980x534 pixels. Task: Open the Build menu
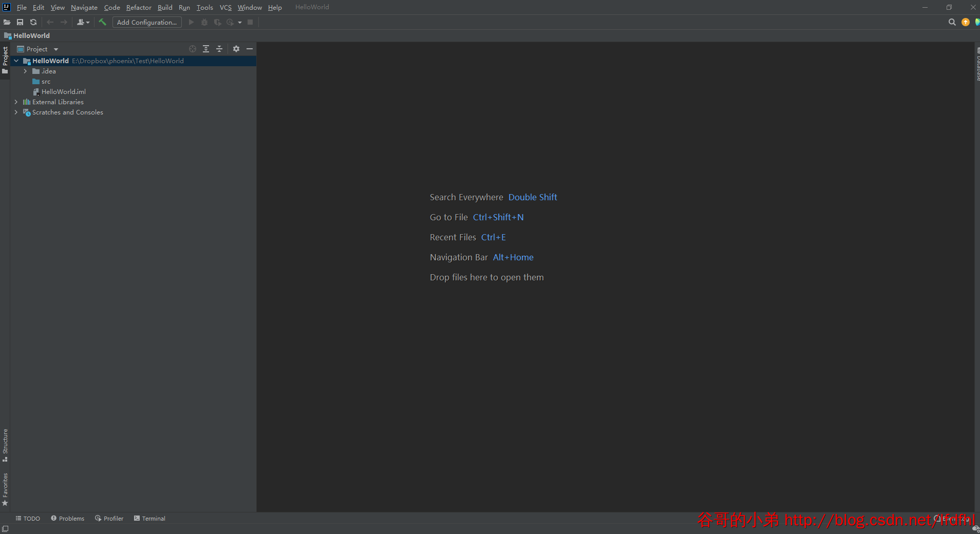[165, 7]
